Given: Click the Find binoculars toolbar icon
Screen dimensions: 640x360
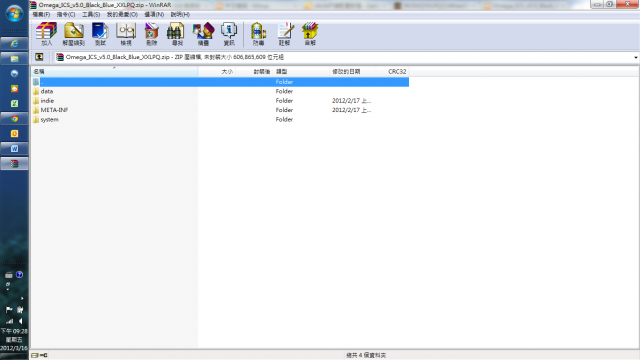Looking at the screenshot, I should [x=177, y=34].
